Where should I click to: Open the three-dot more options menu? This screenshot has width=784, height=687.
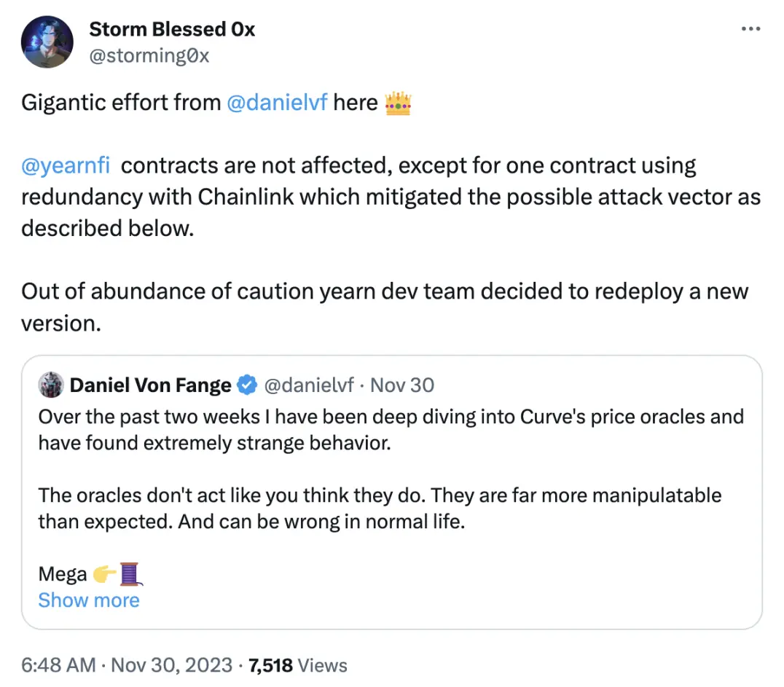click(750, 29)
